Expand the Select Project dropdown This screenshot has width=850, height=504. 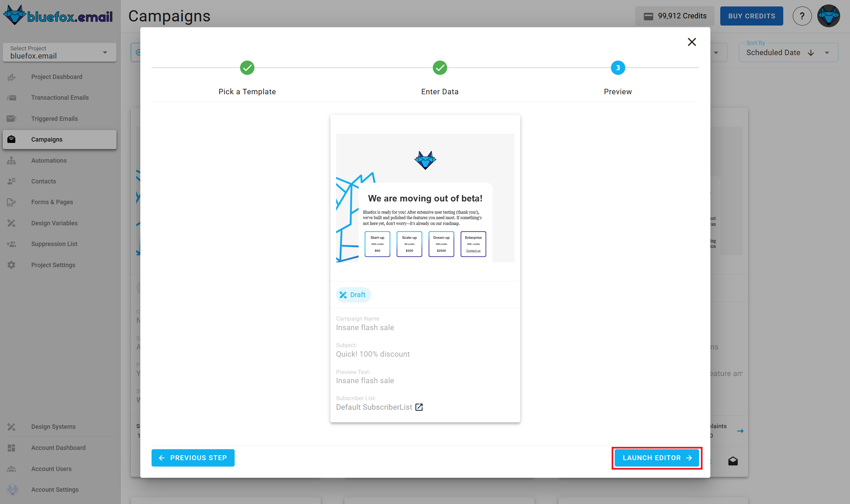(60, 52)
